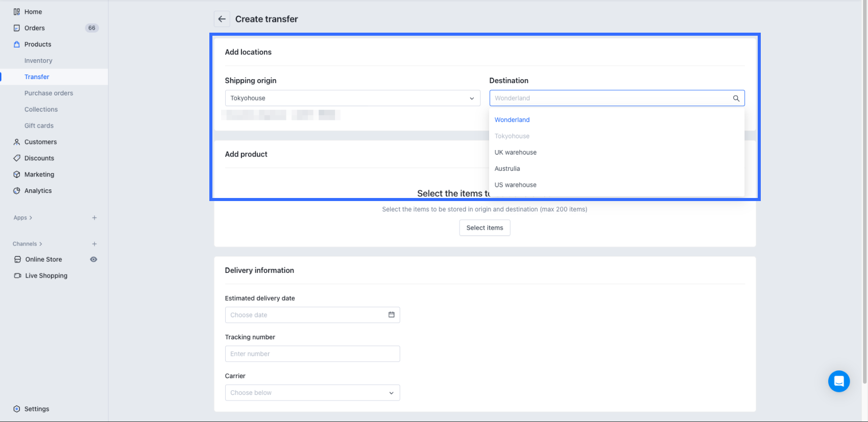Expand the Channels section

tap(28, 244)
